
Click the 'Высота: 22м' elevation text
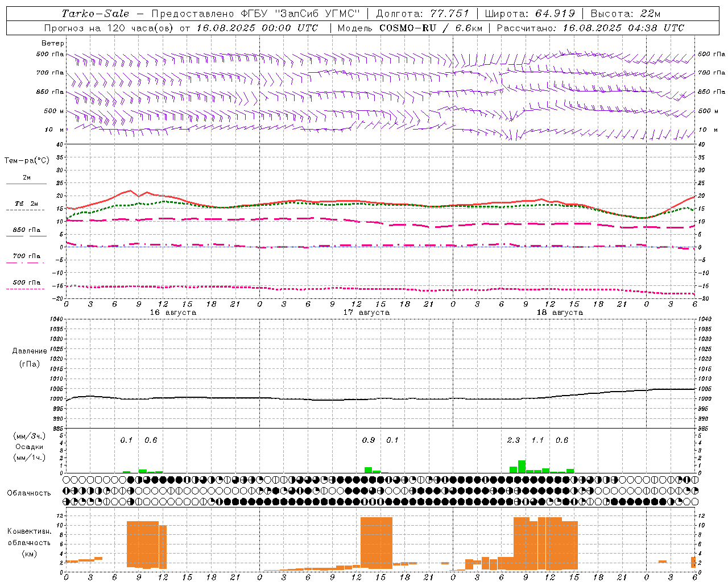point(626,14)
